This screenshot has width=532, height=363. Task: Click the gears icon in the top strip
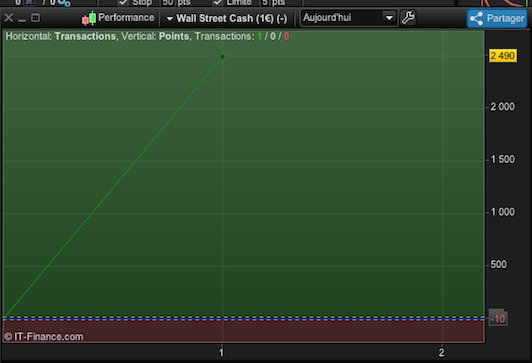coord(64,3)
